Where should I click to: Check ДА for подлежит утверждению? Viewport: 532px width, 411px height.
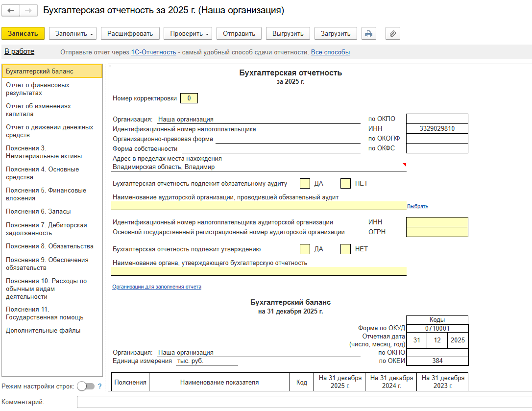305,249
